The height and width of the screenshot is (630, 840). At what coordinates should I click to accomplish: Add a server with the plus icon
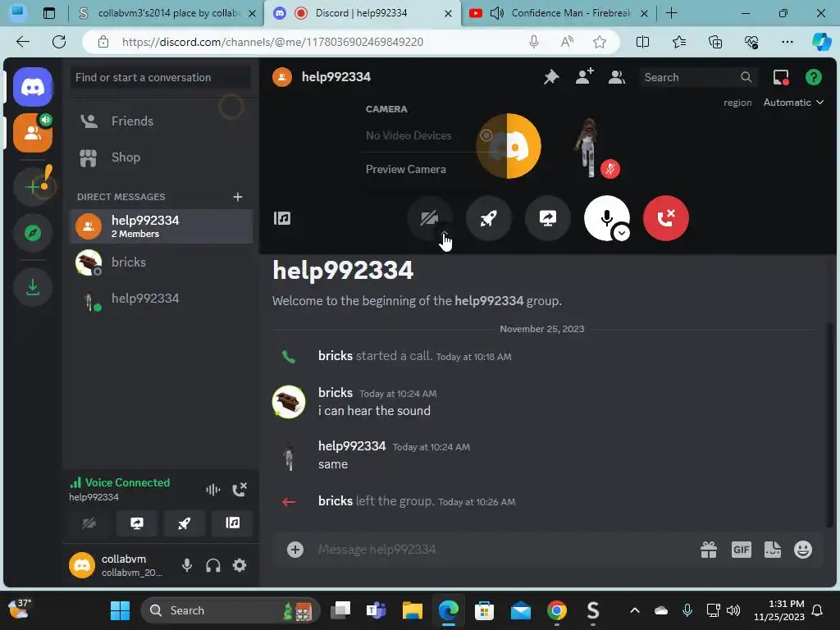pyautogui.click(x=33, y=187)
